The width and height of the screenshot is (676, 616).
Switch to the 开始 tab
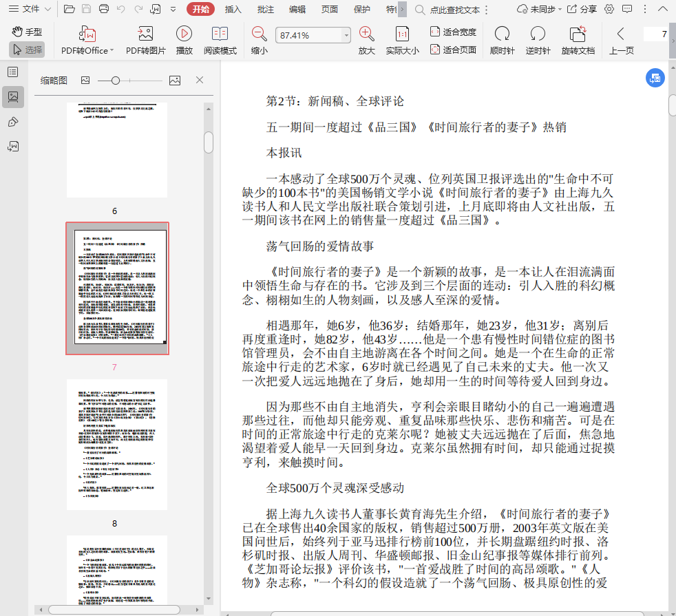point(200,9)
